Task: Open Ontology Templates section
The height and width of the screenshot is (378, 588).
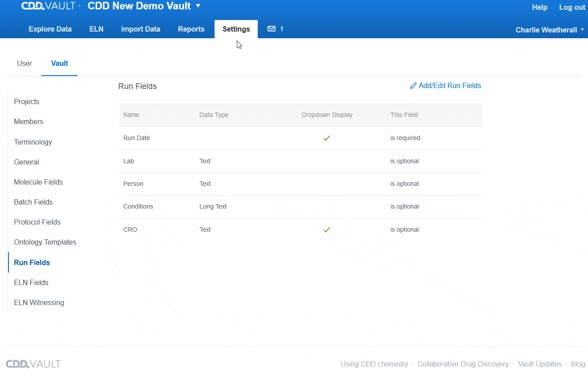Action: tap(45, 242)
